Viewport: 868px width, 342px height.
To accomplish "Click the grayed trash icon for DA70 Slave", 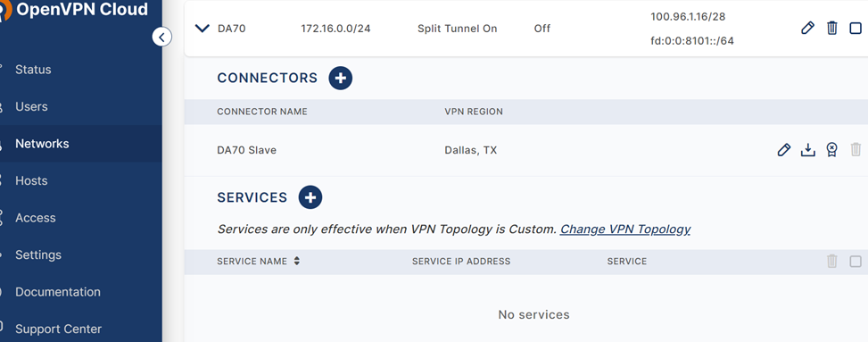I will 856,150.
